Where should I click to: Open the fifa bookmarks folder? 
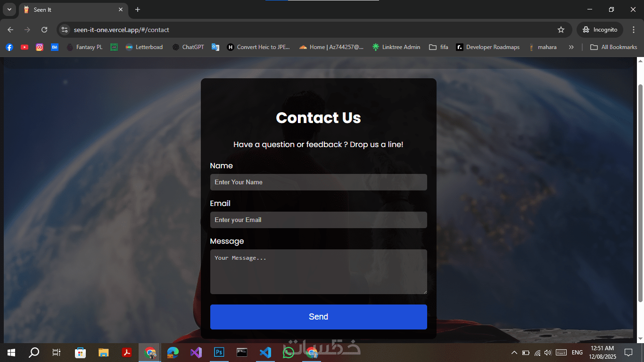point(438,47)
